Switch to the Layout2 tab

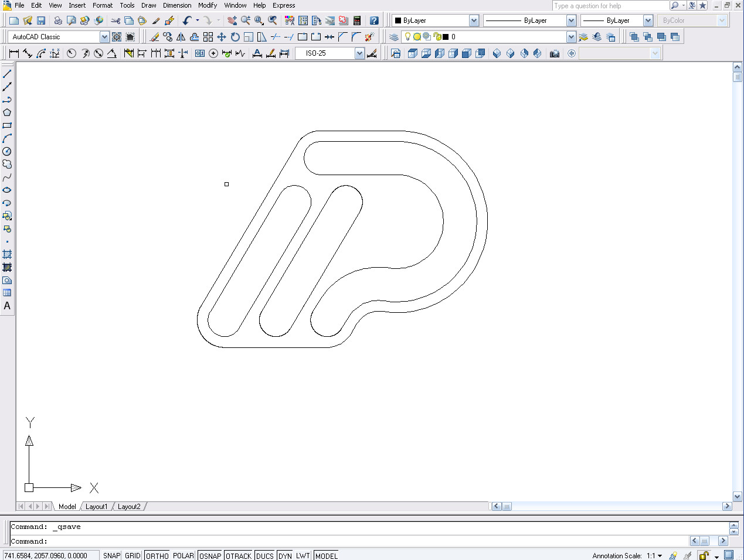point(129,507)
